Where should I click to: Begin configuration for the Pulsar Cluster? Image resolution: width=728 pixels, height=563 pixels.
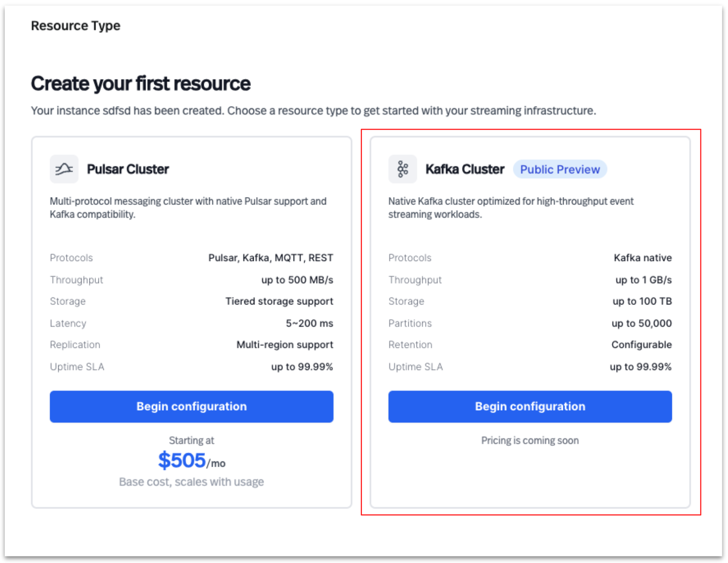click(x=191, y=406)
